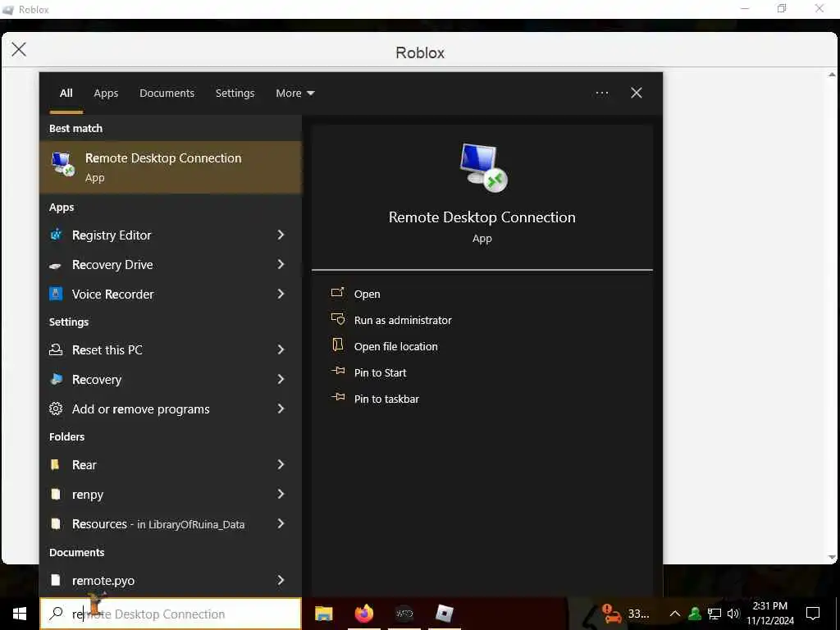Close the Roblox dialog with X
The width and height of the screenshot is (840, 630).
pyautogui.click(x=19, y=50)
